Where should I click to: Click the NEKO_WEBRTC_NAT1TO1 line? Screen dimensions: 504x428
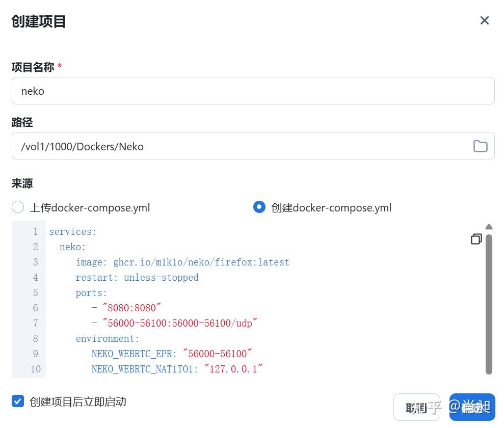click(176, 369)
